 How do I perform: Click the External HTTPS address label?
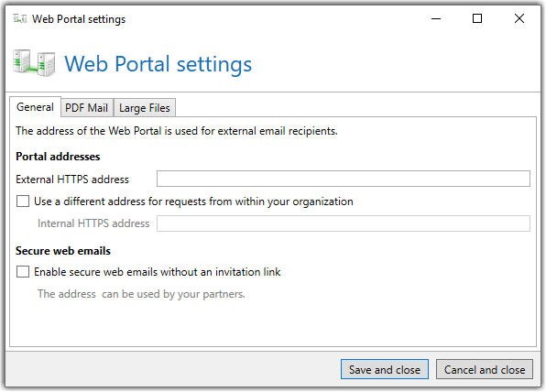(72, 180)
